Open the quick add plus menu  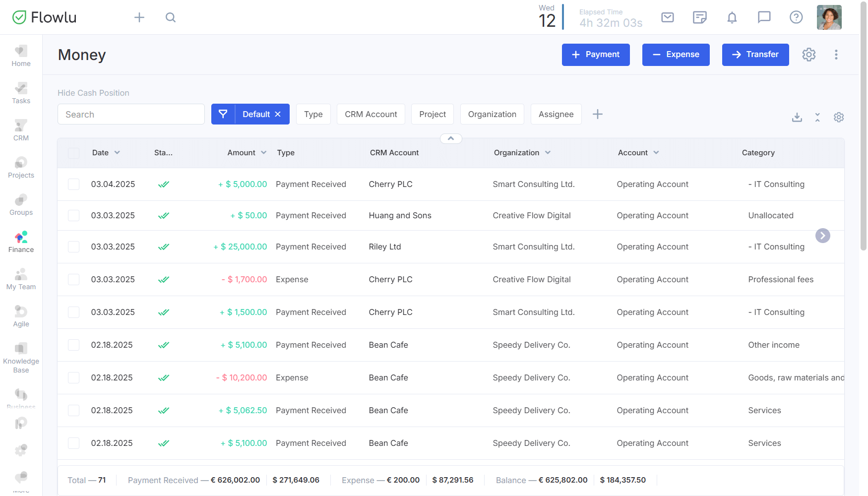tap(139, 17)
